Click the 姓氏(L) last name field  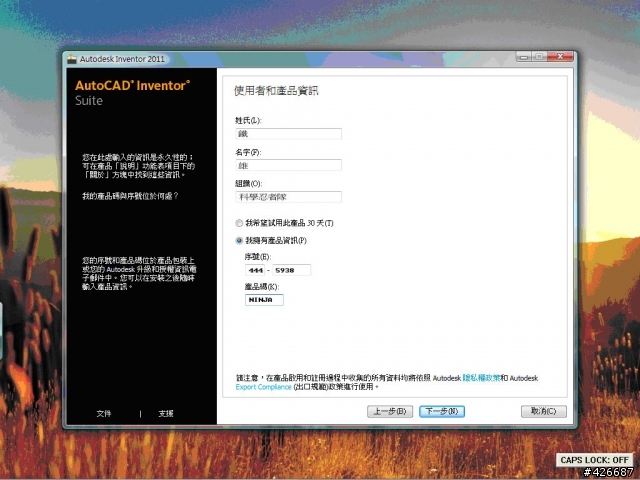click(x=289, y=133)
